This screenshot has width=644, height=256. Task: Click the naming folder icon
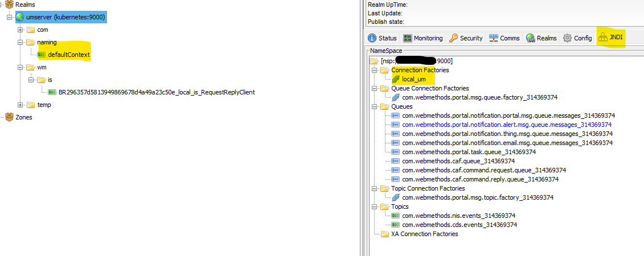coord(31,42)
